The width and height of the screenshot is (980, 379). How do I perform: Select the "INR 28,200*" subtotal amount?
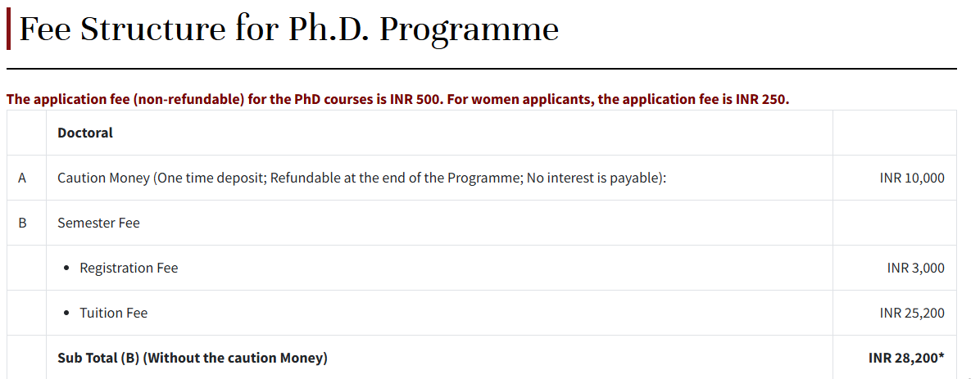coord(906,358)
